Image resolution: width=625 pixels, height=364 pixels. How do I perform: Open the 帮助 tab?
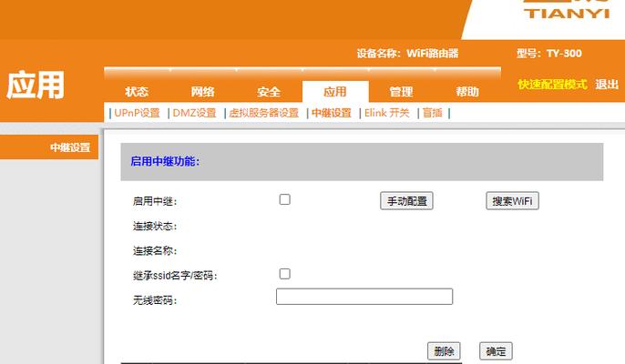(467, 92)
